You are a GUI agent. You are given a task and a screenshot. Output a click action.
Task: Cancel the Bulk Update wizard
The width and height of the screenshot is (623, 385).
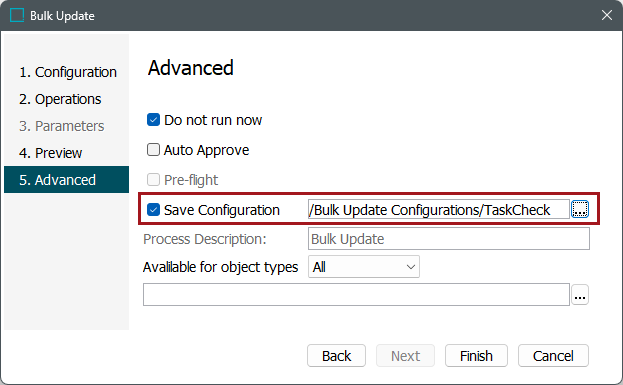click(x=553, y=356)
